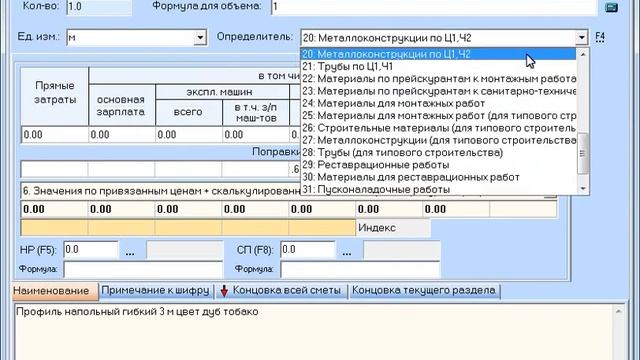This screenshot has height=360, width=640.
Task: Click the НР Формула input field
Action: [143, 269]
